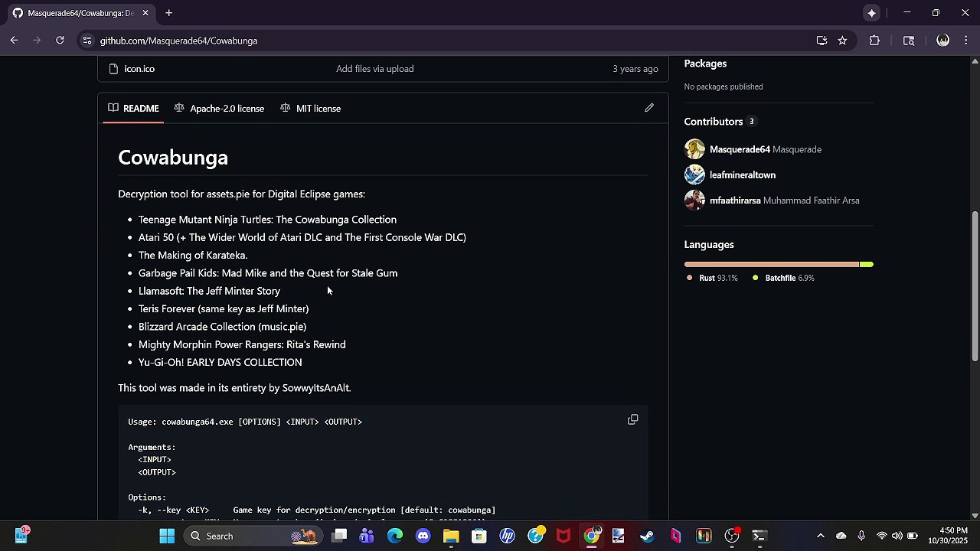980x551 pixels.
Task: Close the Masquerade64/Cowabunga tab
Action: click(x=145, y=13)
